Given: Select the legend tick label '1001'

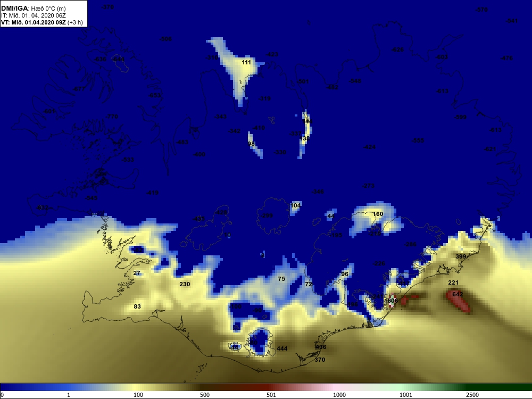Looking at the screenshot, I should (406, 395).
